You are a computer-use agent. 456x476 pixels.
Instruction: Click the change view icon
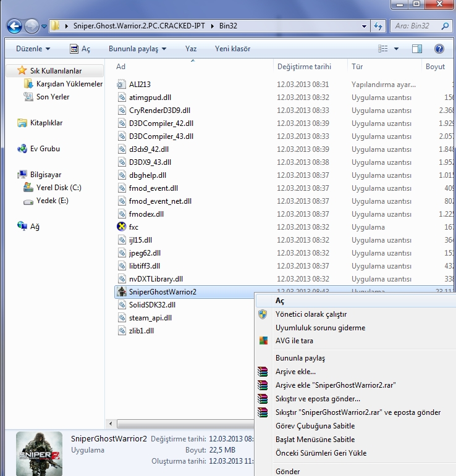[x=383, y=49]
